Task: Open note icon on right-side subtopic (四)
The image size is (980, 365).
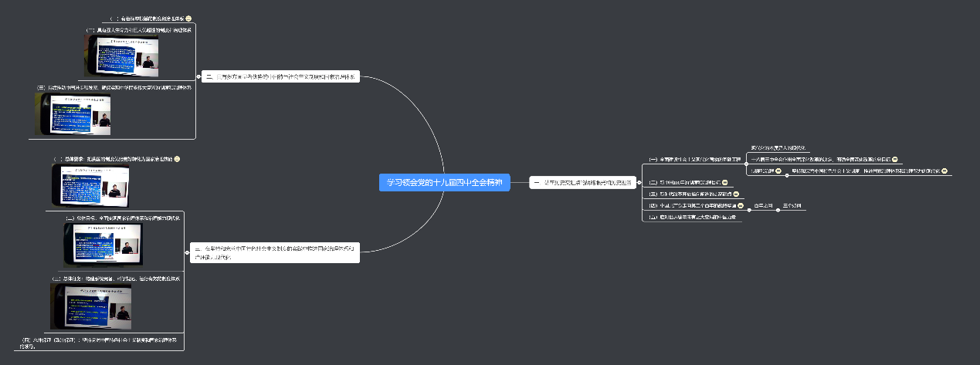Action: click(741, 206)
